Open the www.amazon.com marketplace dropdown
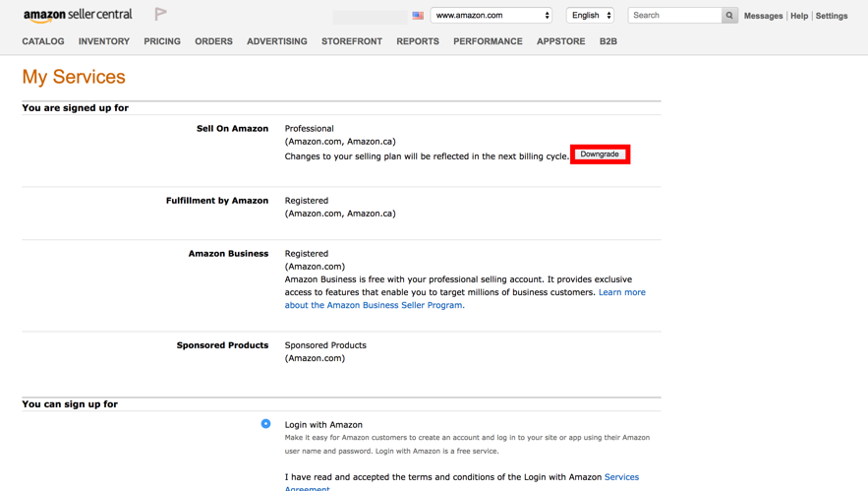This screenshot has height=491, width=868. (x=492, y=16)
